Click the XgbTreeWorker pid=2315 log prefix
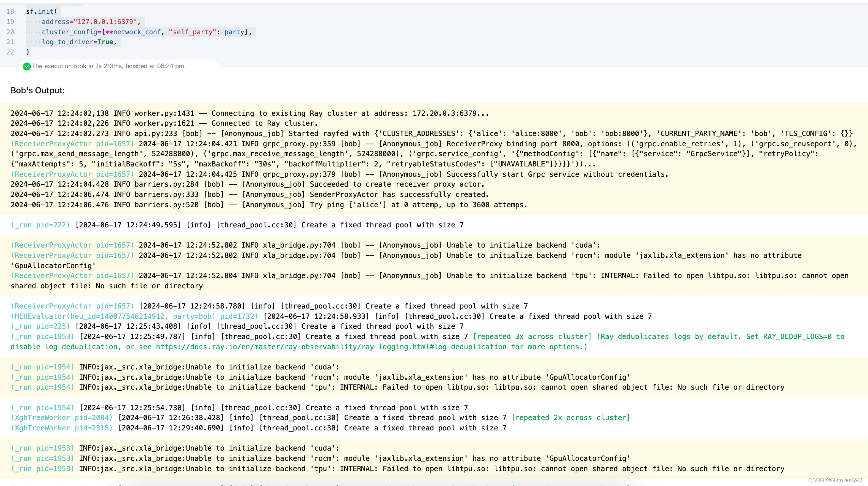 (62, 428)
